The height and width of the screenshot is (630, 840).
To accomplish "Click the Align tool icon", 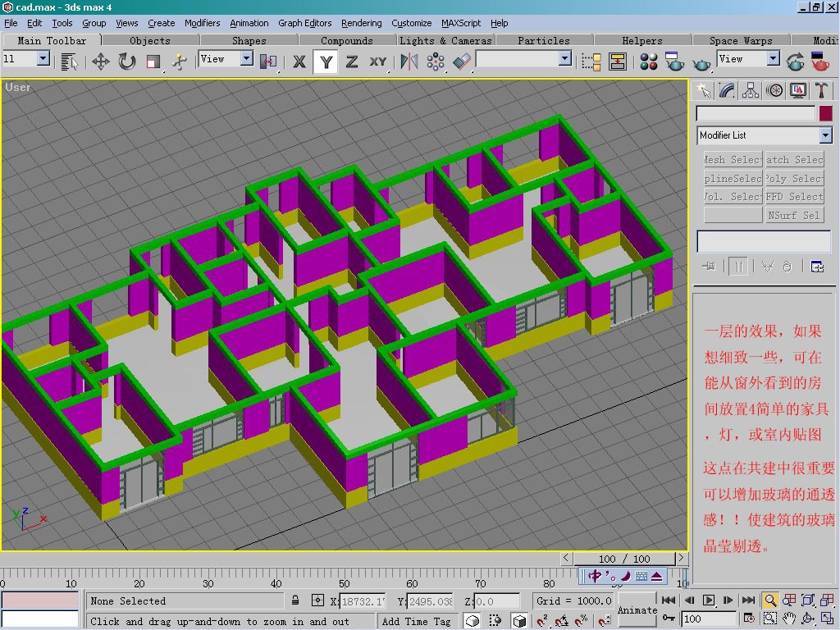I will click(x=462, y=62).
